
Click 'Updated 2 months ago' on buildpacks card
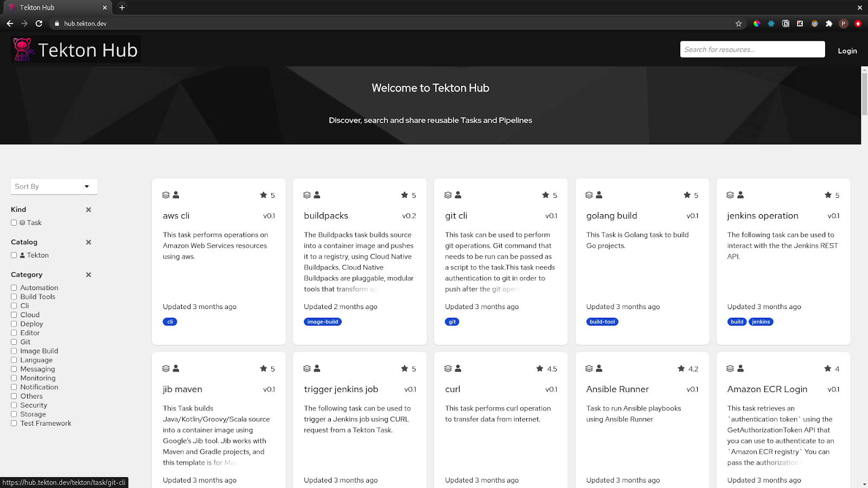tap(341, 306)
